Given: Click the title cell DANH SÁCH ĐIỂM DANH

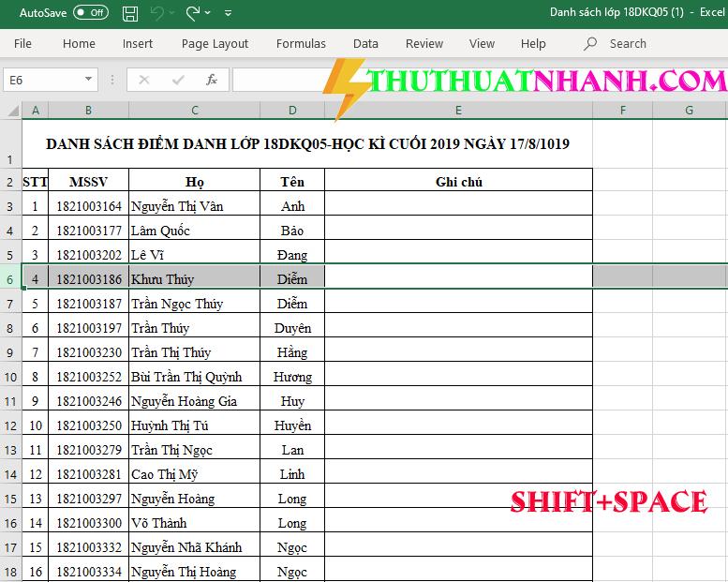Looking at the screenshot, I should pyautogui.click(x=307, y=144).
